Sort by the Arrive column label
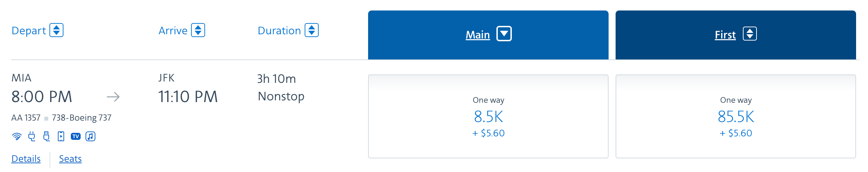The height and width of the screenshot is (172, 868). click(173, 31)
